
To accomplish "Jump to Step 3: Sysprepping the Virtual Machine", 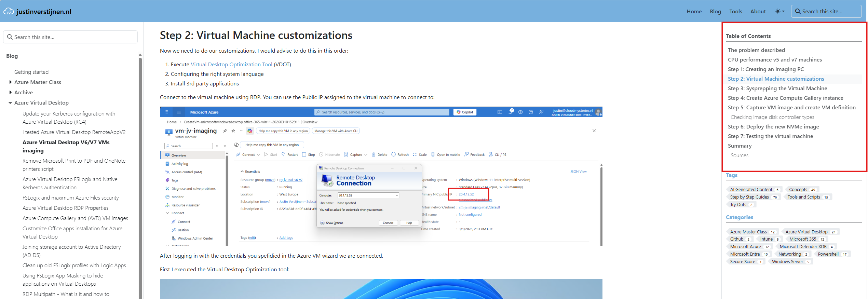I will coord(777,88).
